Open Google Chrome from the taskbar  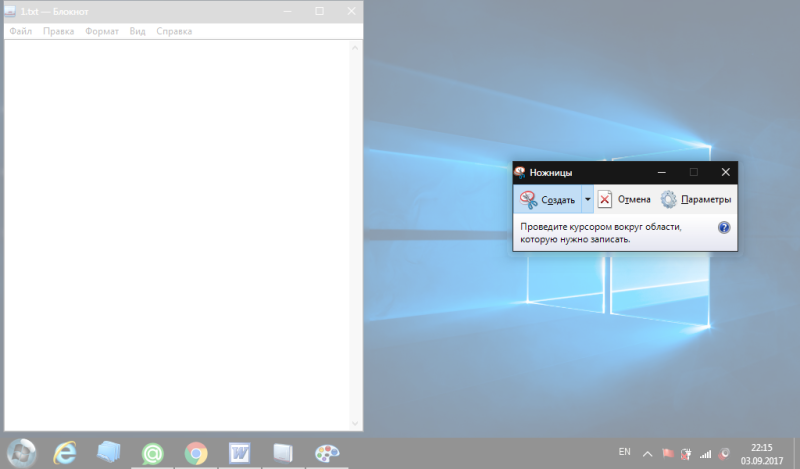point(196,453)
